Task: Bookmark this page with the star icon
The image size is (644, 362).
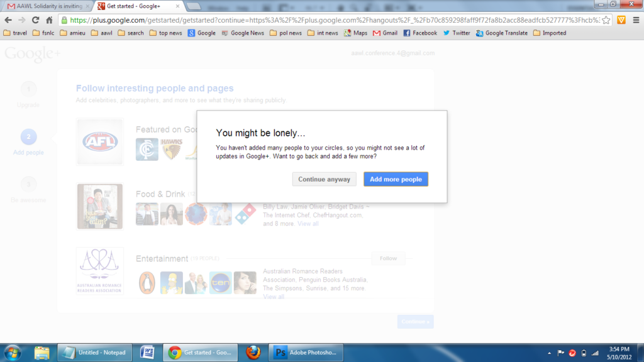Action: pyautogui.click(x=606, y=20)
